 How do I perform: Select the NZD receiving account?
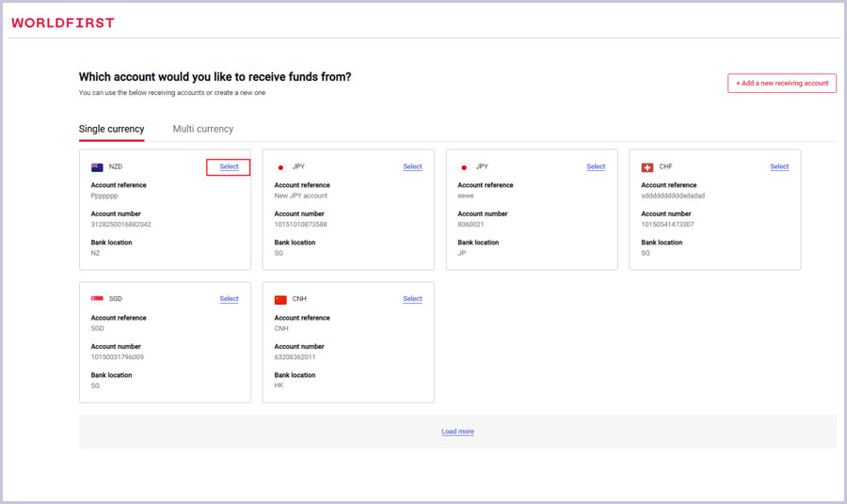tap(229, 167)
